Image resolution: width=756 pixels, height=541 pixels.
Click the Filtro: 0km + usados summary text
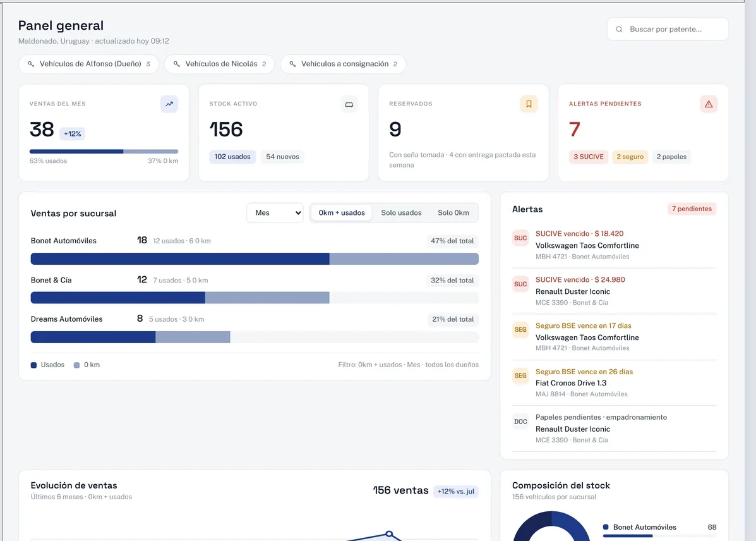[409, 365]
